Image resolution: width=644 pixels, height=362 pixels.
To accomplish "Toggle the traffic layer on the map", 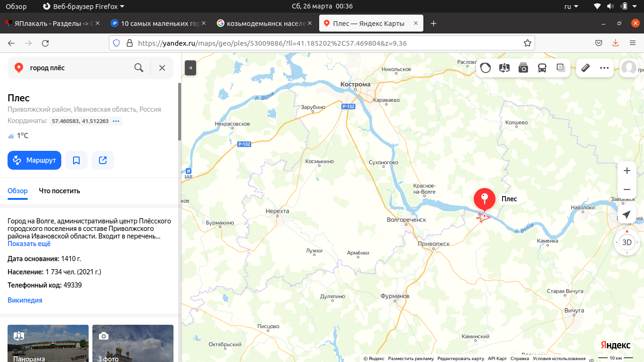I will coord(486,68).
